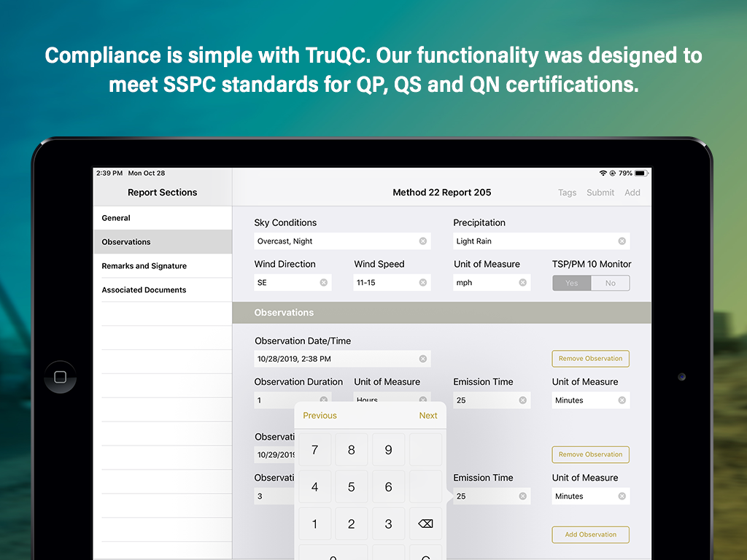The width and height of the screenshot is (747, 560).
Task: Tap the 9 key on keypad
Action: tap(388, 449)
